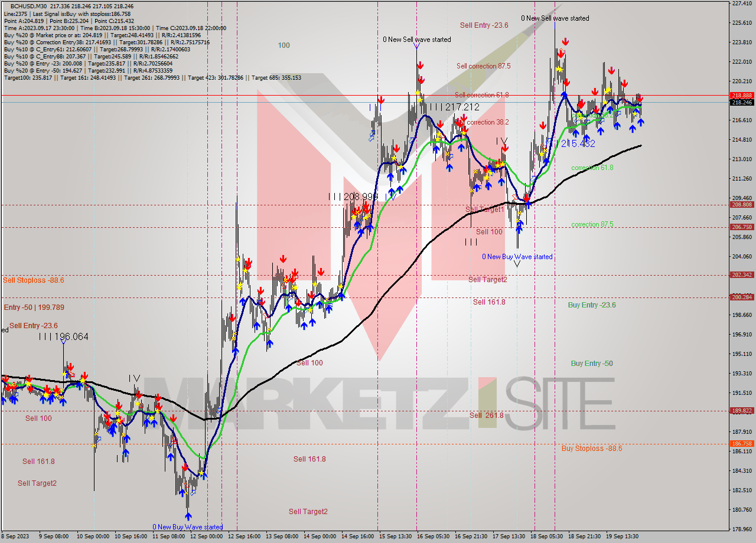The width and height of the screenshot is (756, 543).
Task: Click the '15 Sep 13:30' time axis label
Action: point(396,537)
